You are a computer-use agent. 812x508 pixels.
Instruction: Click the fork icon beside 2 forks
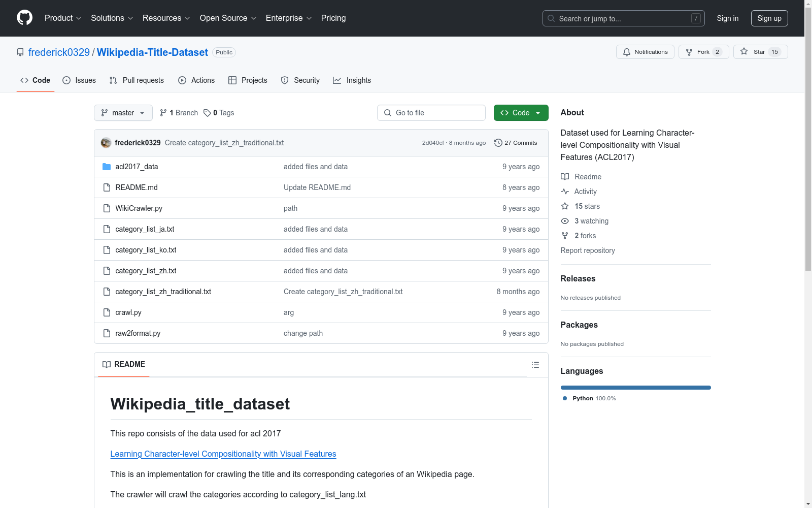coord(565,236)
